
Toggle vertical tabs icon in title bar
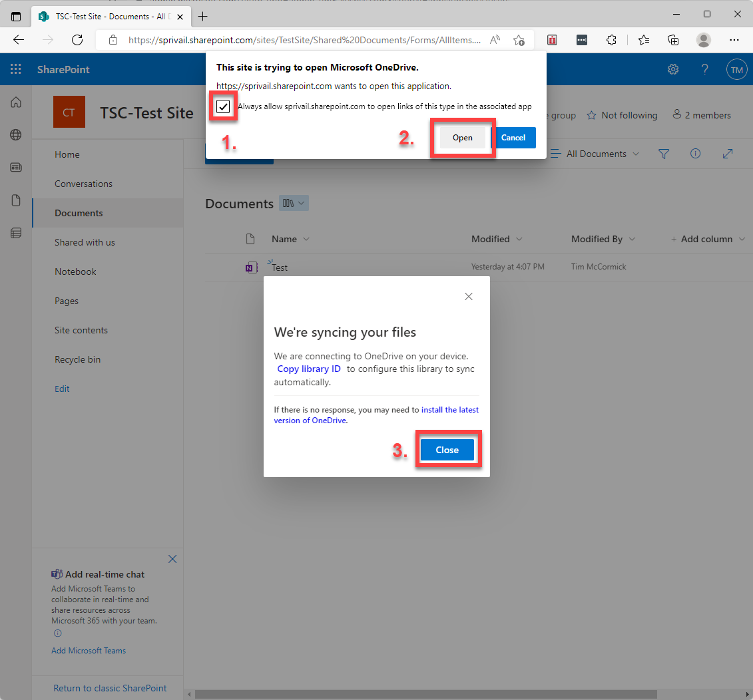tap(16, 17)
